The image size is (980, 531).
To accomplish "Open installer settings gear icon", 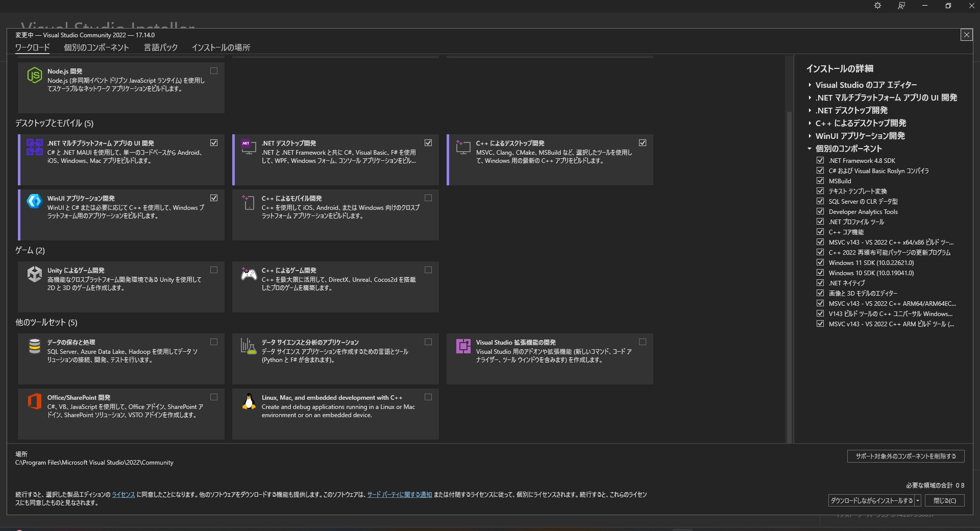I will pyautogui.click(x=877, y=6).
